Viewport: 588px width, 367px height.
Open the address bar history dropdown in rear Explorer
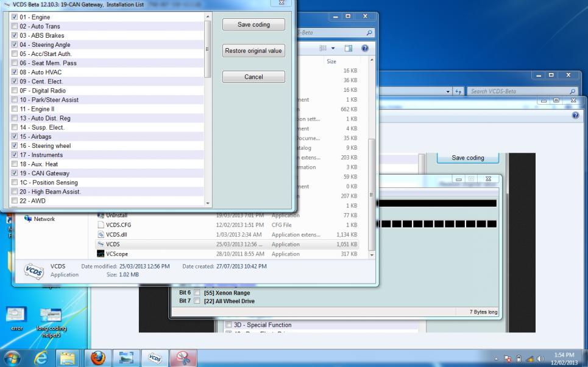tap(448, 91)
